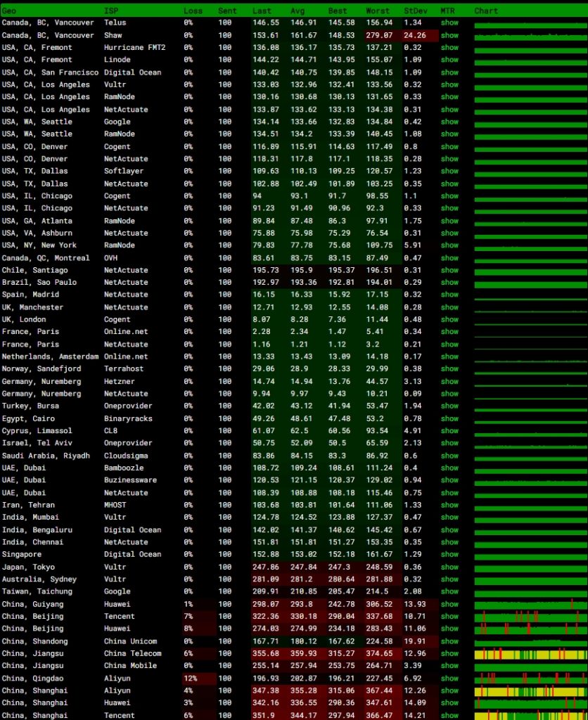
Task: Click the Guiyang Huawei latency chart
Action: pos(530,604)
